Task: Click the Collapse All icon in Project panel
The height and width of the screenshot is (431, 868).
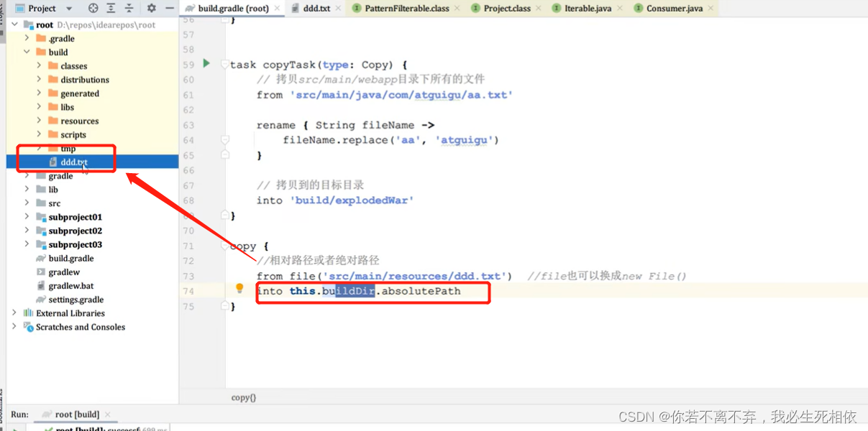Action: click(x=129, y=9)
